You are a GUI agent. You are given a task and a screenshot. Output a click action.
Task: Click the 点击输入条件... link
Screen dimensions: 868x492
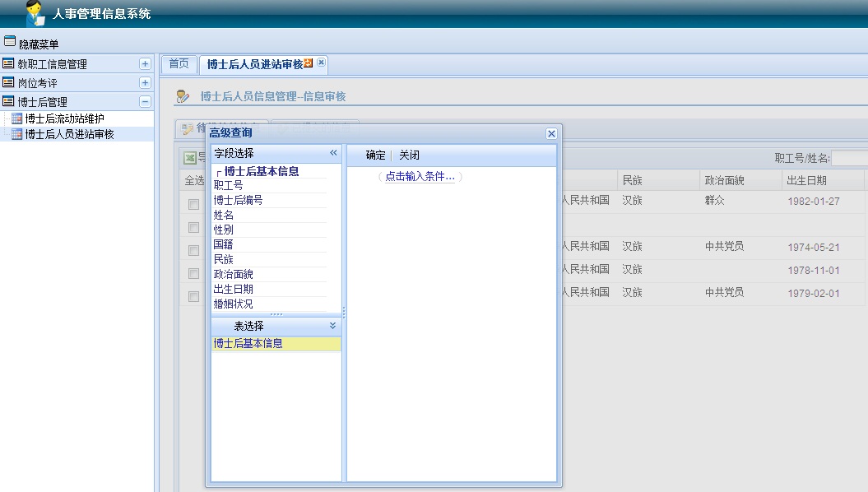(x=420, y=177)
